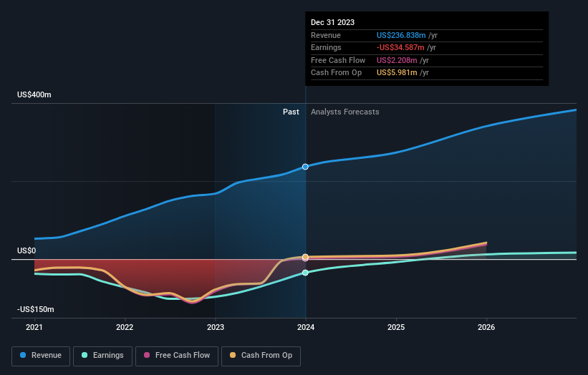Click the Dec 31 2023 tooltip date
The height and width of the screenshot is (375, 588).
coord(332,22)
